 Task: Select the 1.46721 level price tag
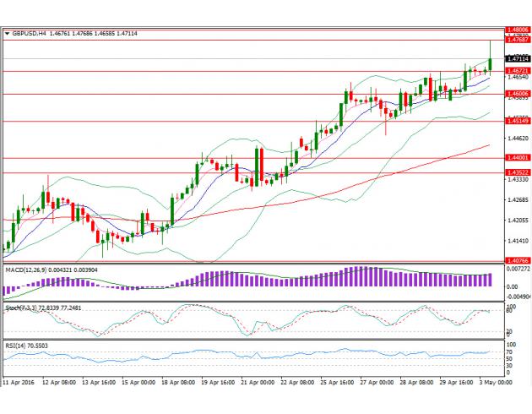pyautogui.click(x=516, y=71)
